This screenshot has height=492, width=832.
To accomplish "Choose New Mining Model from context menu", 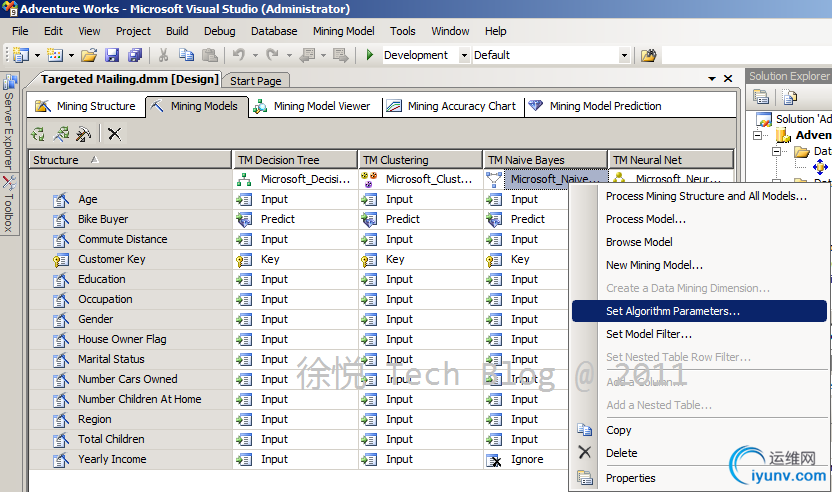I will coord(699,265).
